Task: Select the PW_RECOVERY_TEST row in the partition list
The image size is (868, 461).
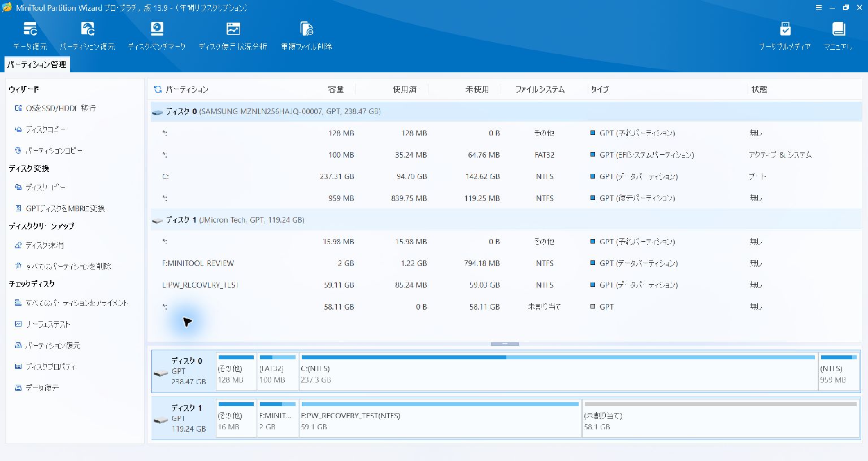Action: (506, 285)
